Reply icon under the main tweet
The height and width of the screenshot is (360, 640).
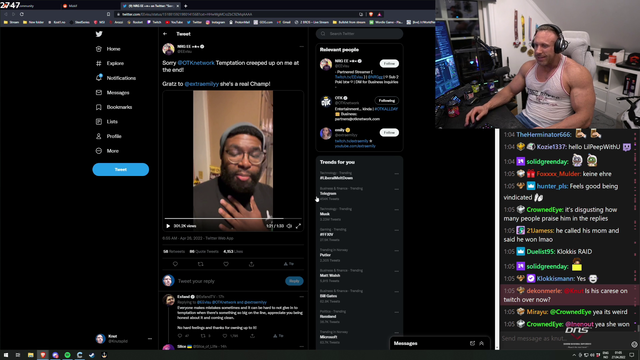click(175, 264)
